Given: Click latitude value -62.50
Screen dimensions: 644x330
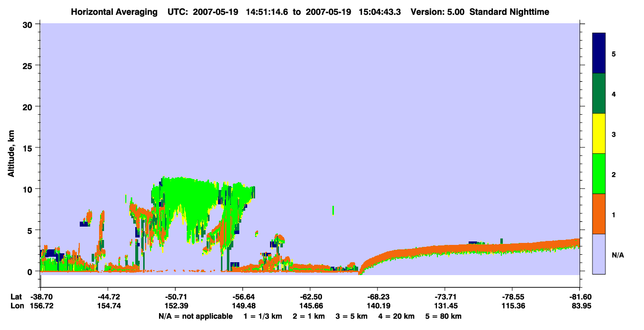Looking at the screenshot, I should (x=310, y=297).
